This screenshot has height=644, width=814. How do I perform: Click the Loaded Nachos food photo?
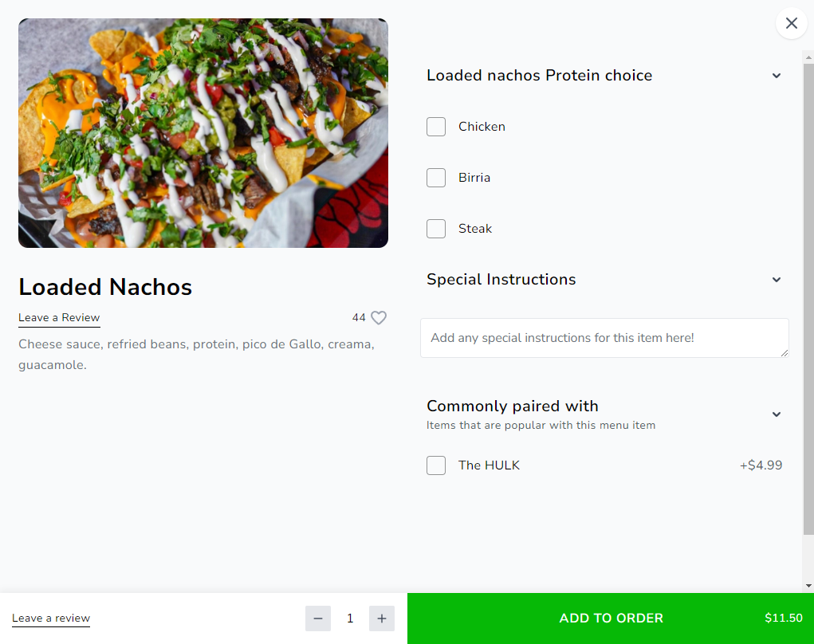click(x=203, y=133)
